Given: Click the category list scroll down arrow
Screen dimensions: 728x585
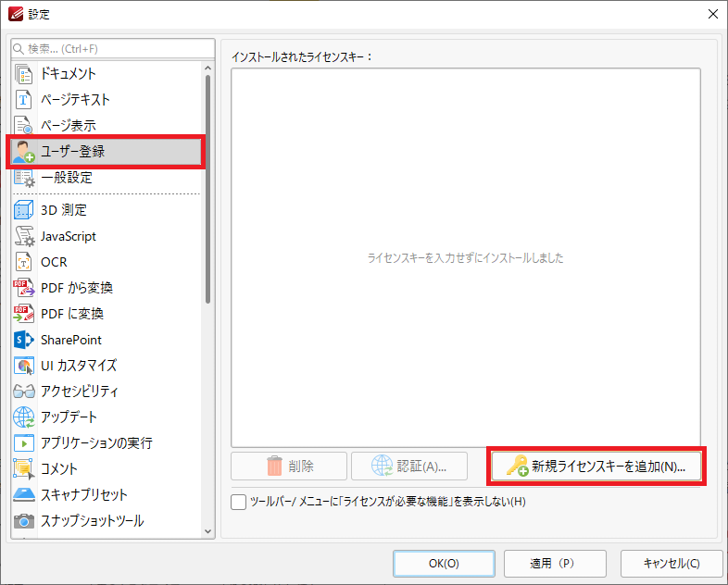Looking at the screenshot, I should (x=208, y=531).
